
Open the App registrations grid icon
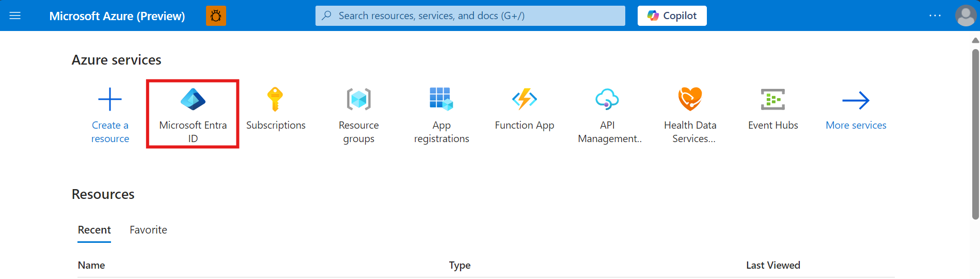tap(441, 99)
